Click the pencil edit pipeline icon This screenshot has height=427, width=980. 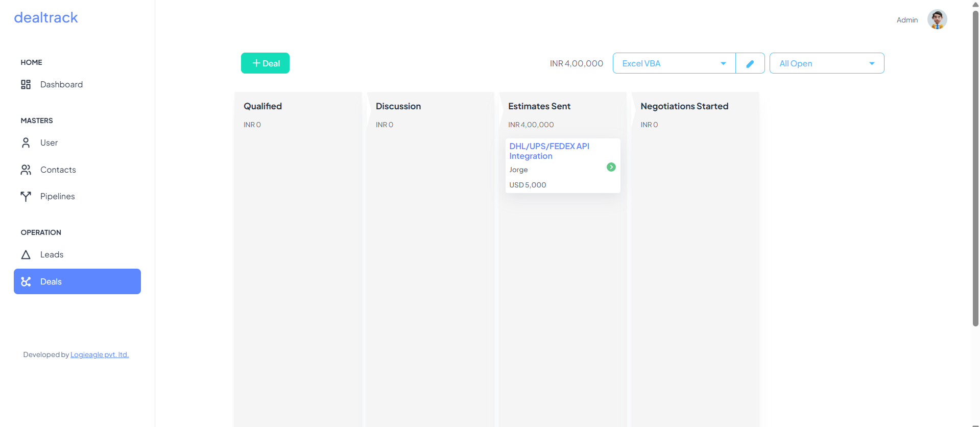750,63
